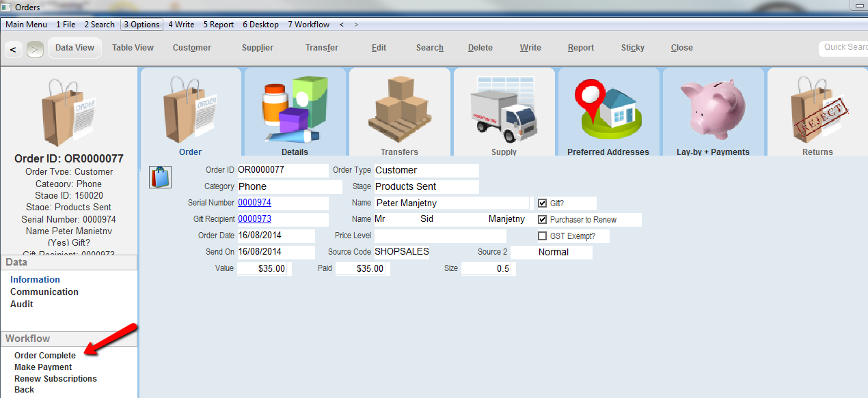Open the Transfers pallet boxes icon
The image size is (868, 398).
(399, 109)
